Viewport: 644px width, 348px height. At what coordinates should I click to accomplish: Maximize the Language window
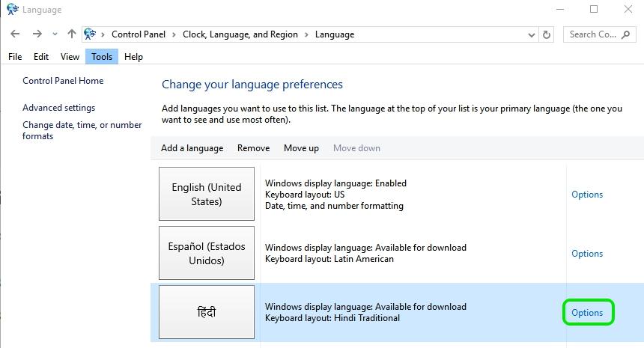point(594,9)
